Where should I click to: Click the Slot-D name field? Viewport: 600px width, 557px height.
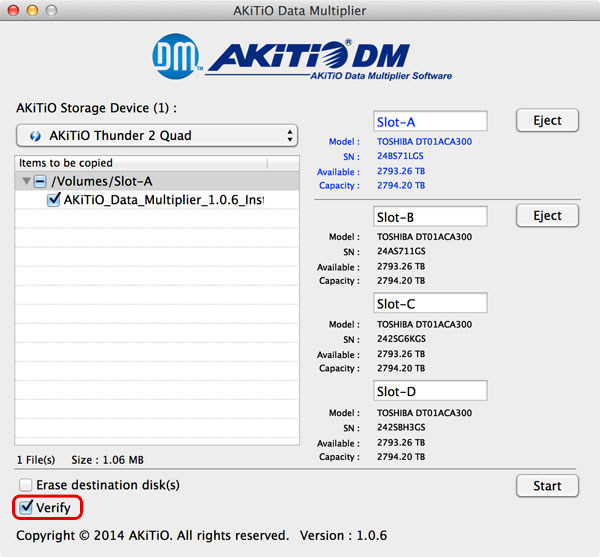[x=429, y=390]
